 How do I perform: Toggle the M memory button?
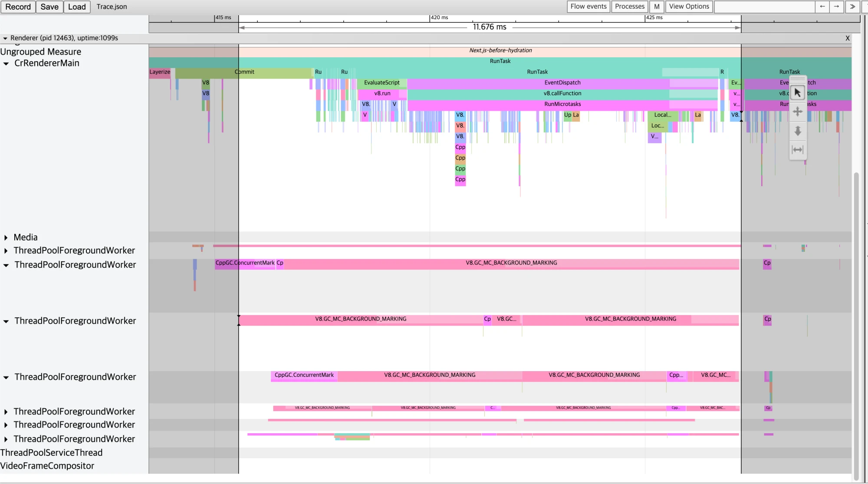656,7
